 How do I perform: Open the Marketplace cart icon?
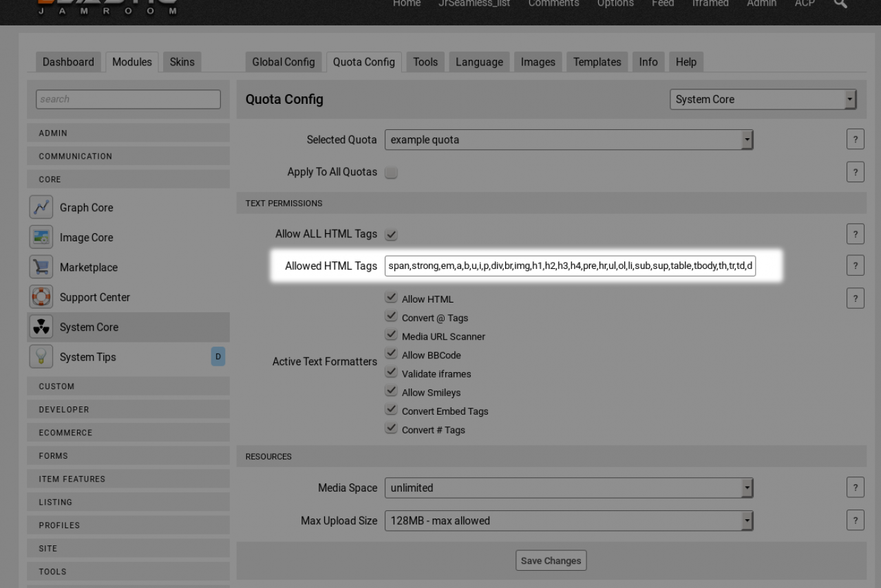pos(41,267)
